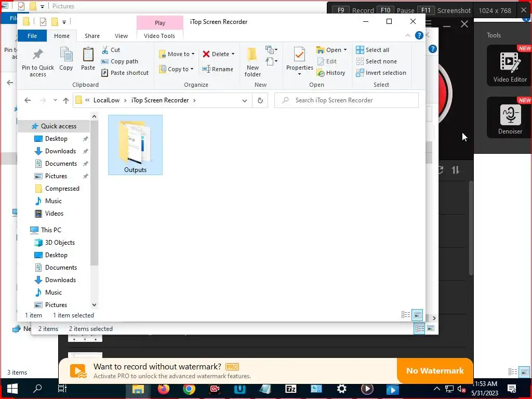
Task: Click Select all in ribbon
Action: [373, 50]
